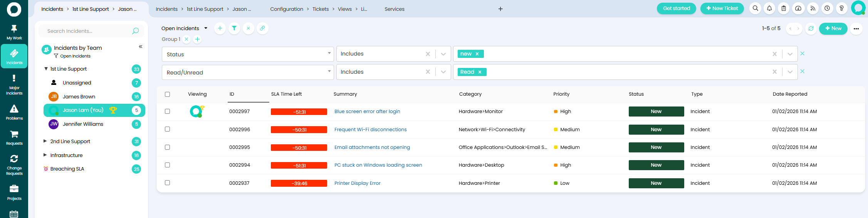Select James Brown in team list
Viewport: 868px width, 218px height.
(x=79, y=96)
